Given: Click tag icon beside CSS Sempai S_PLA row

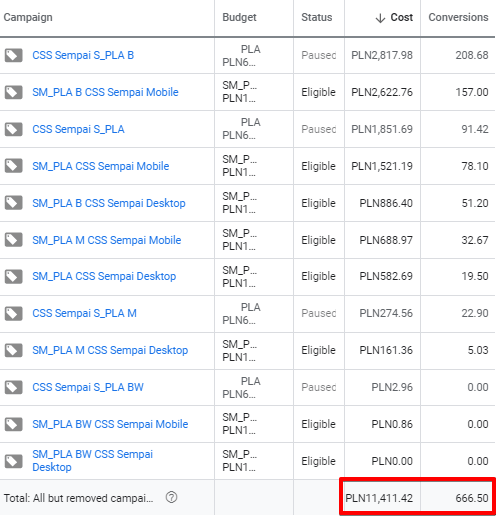Looking at the screenshot, I should click(14, 129).
